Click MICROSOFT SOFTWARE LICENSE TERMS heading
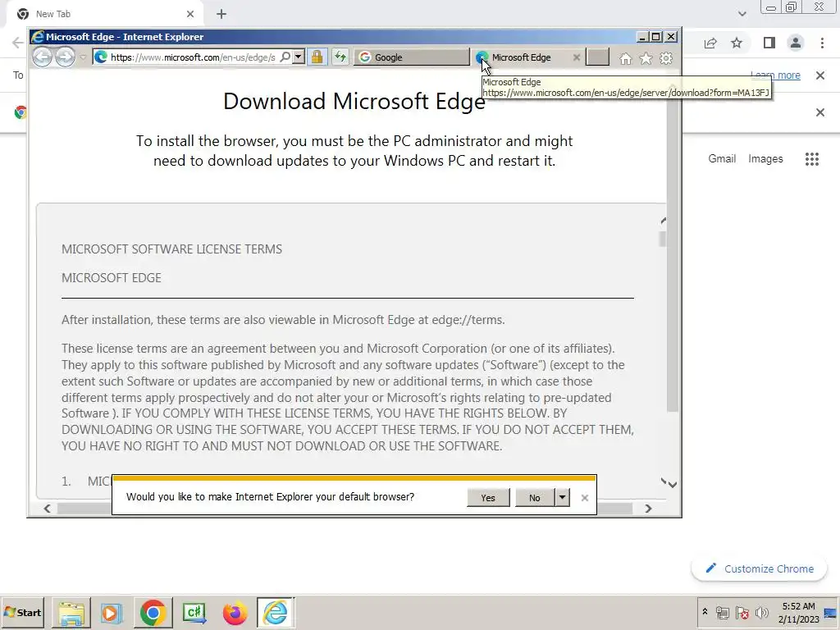840x630 pixels. 171,249
